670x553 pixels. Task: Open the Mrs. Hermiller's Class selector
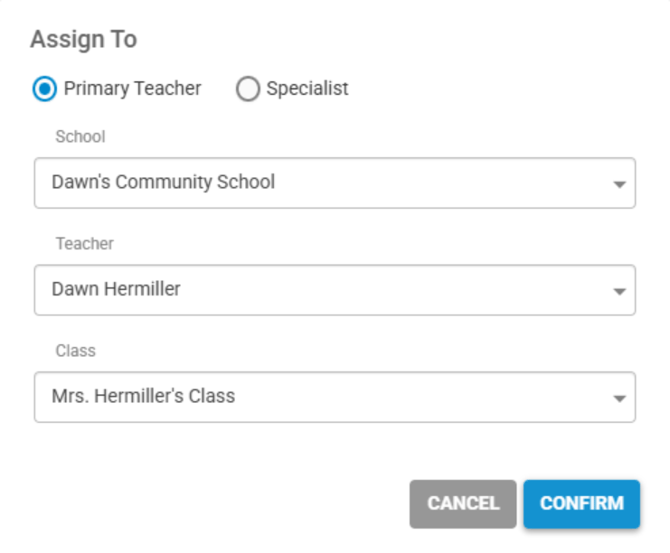pos(334,397)
